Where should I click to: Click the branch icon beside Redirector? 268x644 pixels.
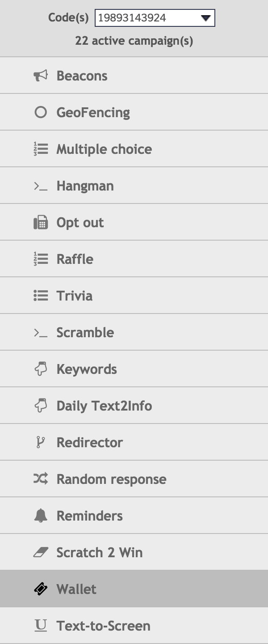[41, 442]
